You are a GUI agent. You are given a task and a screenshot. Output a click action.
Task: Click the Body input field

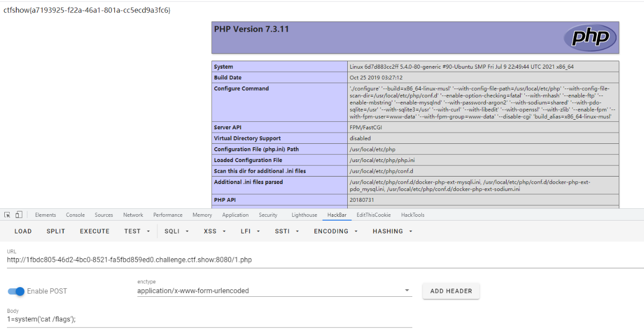(209, 319)
